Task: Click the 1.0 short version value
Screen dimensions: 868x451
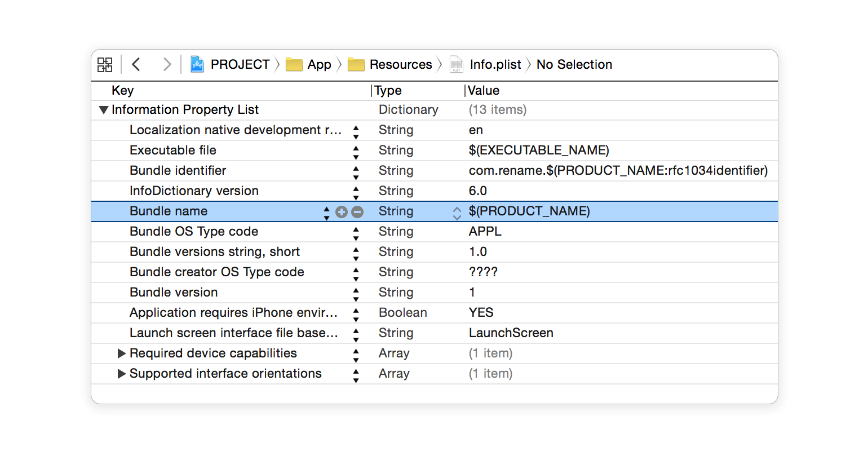Action: (x=478, y=252)
